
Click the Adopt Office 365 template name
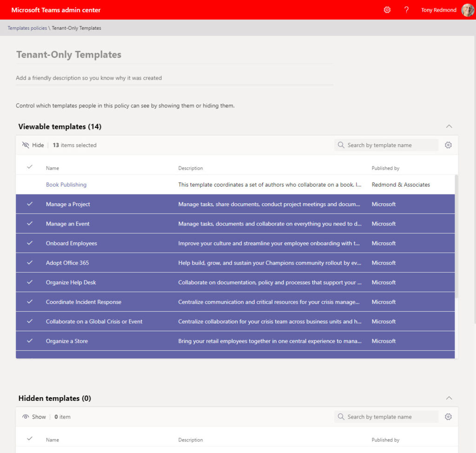[67, 263]
